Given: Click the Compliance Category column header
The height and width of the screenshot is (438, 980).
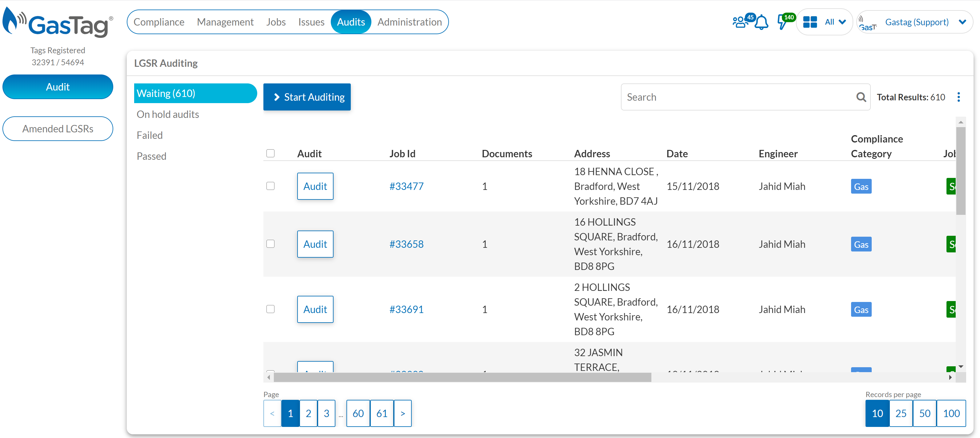Looking at the screenshot, I should [877, 147].
